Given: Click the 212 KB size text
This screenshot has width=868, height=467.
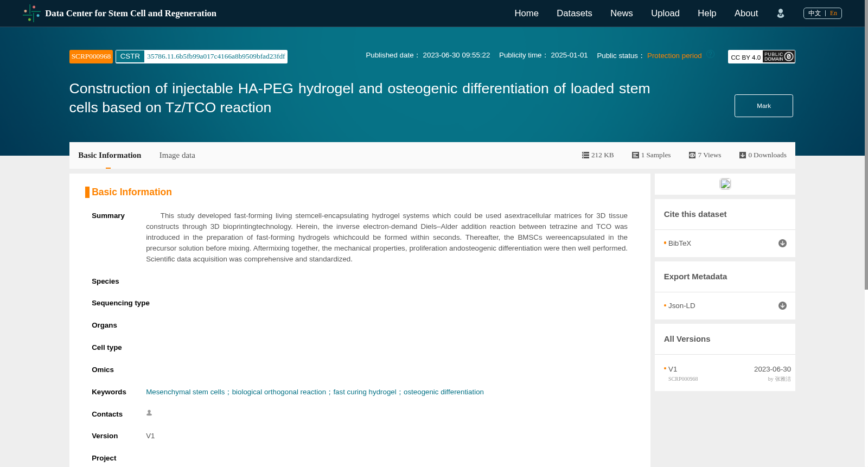Looking at the screenshot, I should (602, 155).
